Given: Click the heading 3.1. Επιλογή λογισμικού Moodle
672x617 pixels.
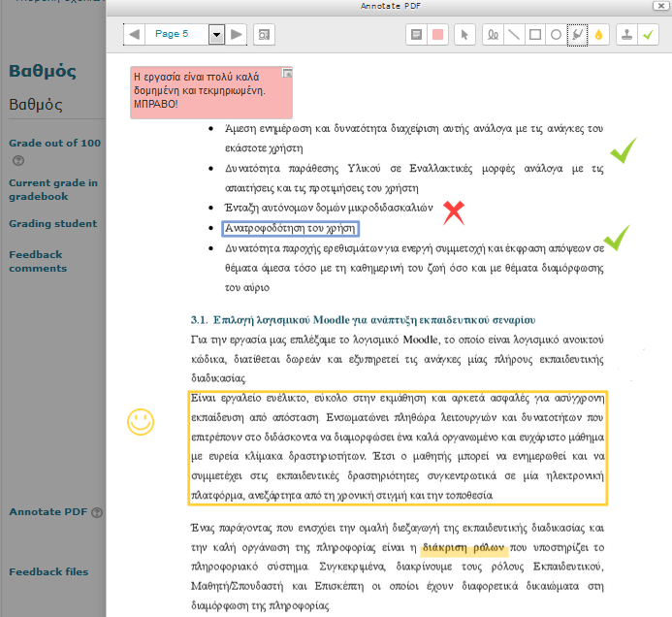Looking at the screenshot, I should pyautogui.click(x=363, y=320).
